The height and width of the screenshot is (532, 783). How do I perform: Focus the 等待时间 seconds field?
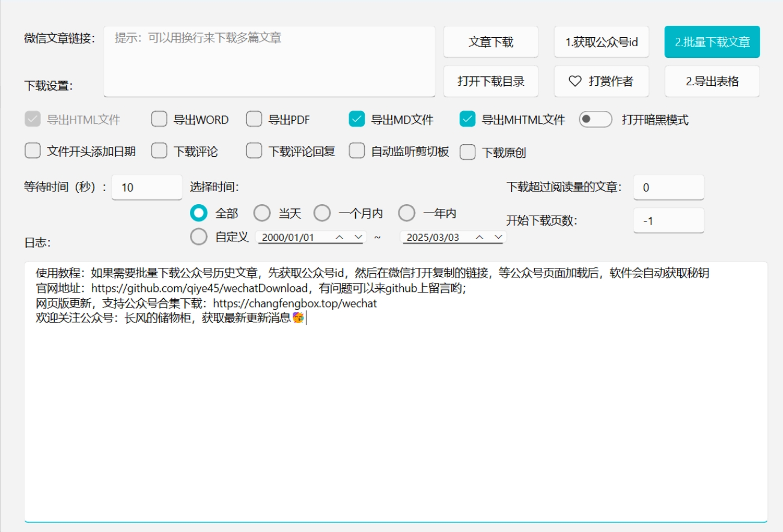[x=147, y=187]
